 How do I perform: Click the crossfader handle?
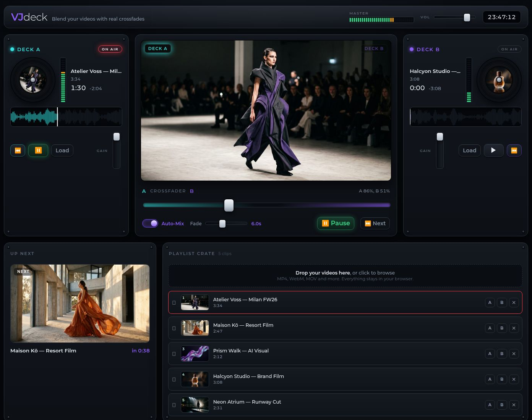click(229, 205)
